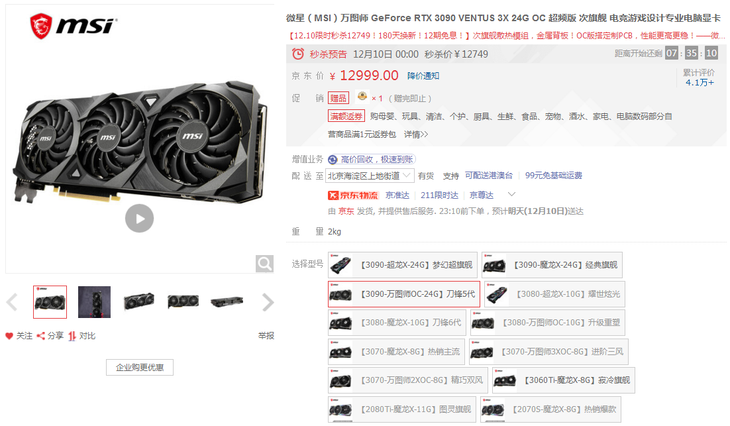Click the 满额返券 coupon tag

click(346, 116)
